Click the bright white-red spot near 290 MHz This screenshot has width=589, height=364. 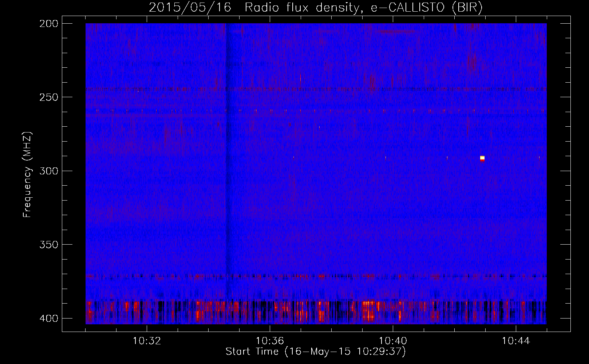[482, 158]
